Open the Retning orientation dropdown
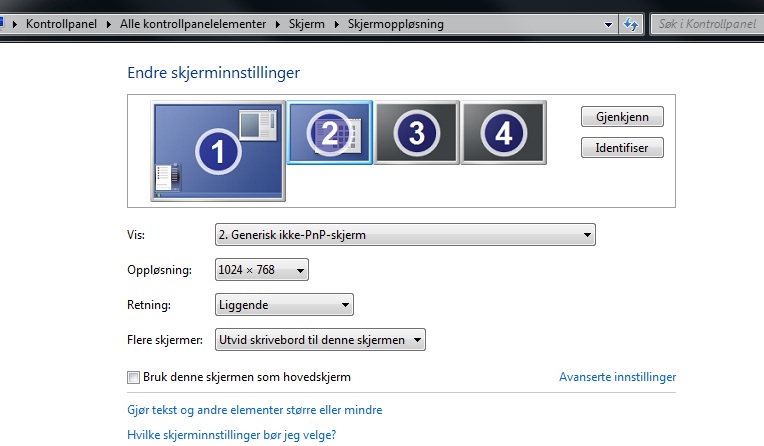Viewport: 764px width, 446px height. 284,305
